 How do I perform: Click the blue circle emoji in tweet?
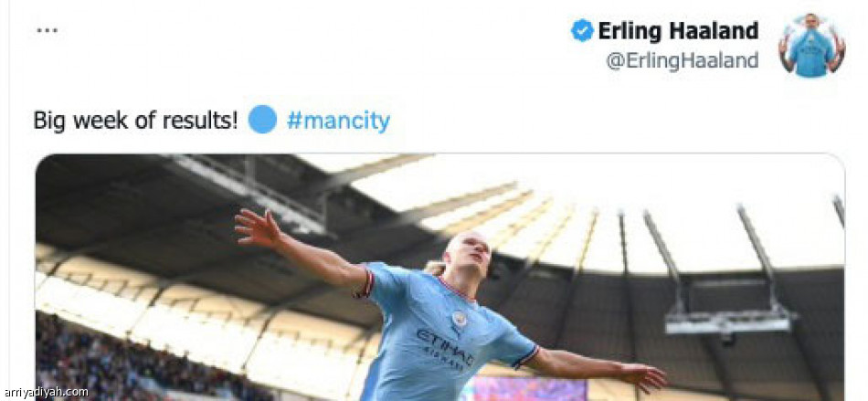(x=262, y=120)
